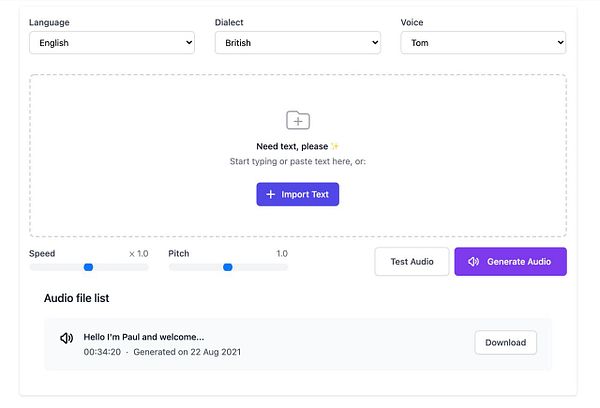Click the speaker icon beside the audio file
600x408 pixels.
pos(67,340)
